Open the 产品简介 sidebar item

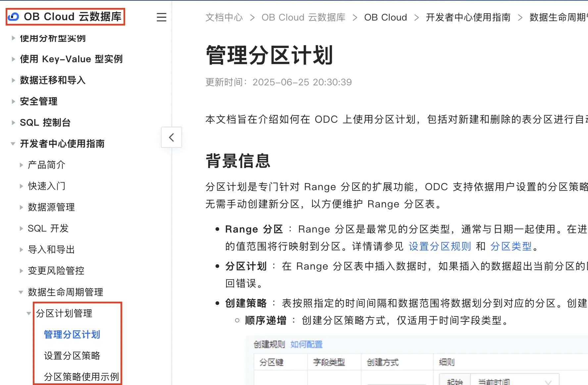46,165
